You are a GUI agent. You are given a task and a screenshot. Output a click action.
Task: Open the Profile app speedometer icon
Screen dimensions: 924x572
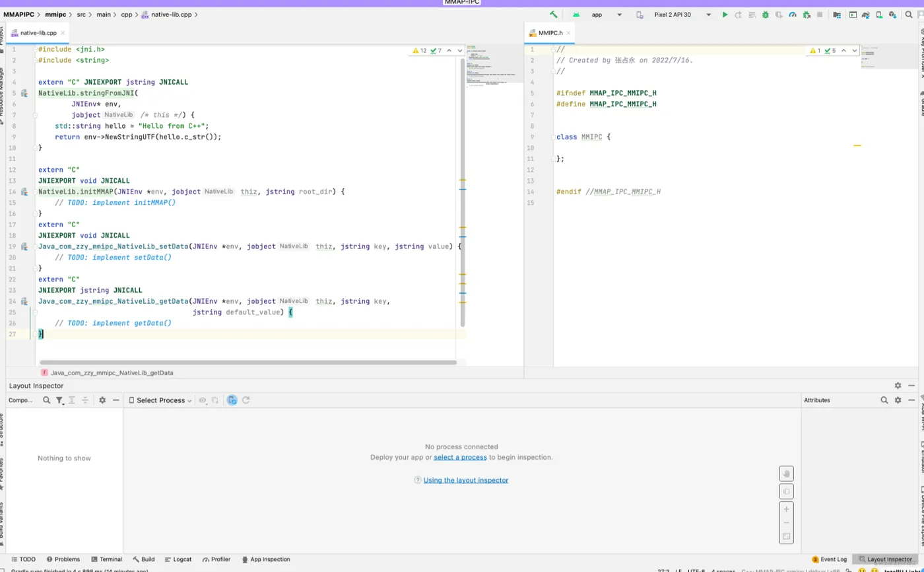pos(793,15)
